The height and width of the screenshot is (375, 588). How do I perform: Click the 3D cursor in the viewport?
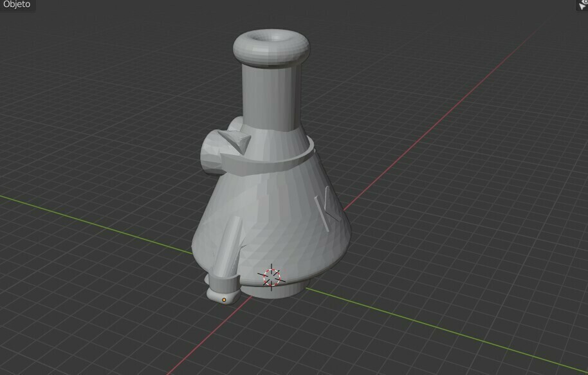271,278
